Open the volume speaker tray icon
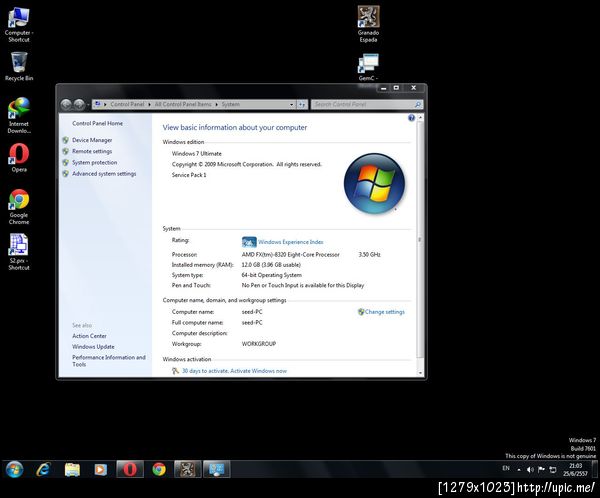This screenshot has width=600, height=498. (x=530, y=470)
